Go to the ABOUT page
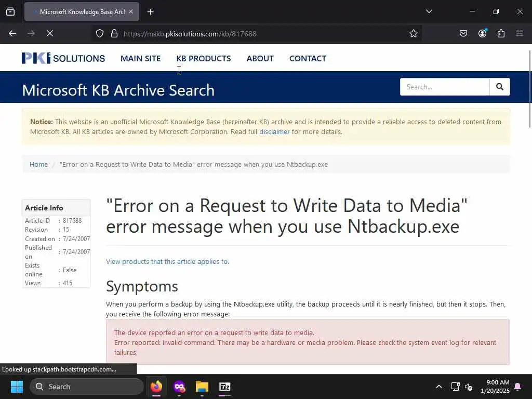The image size is (532, 399). click(260, 58)
